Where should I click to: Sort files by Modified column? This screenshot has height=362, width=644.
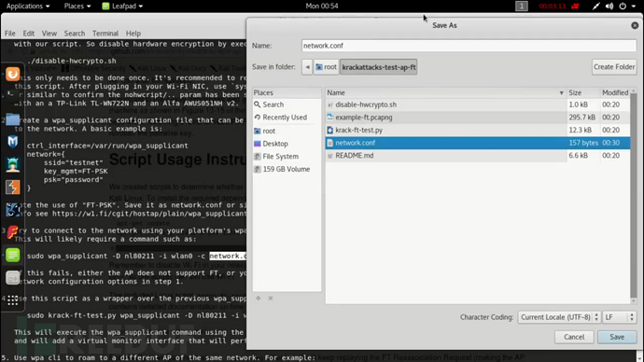coord(615,92)
